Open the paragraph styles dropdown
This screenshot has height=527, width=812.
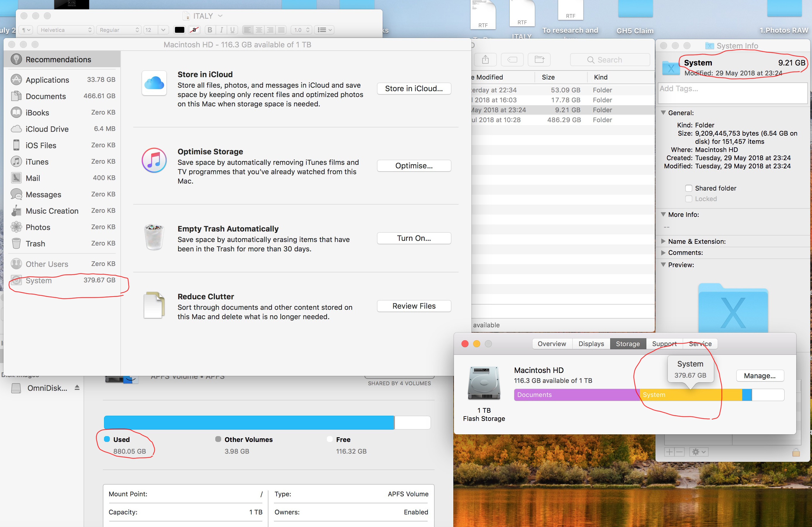(x=26, y=30)
